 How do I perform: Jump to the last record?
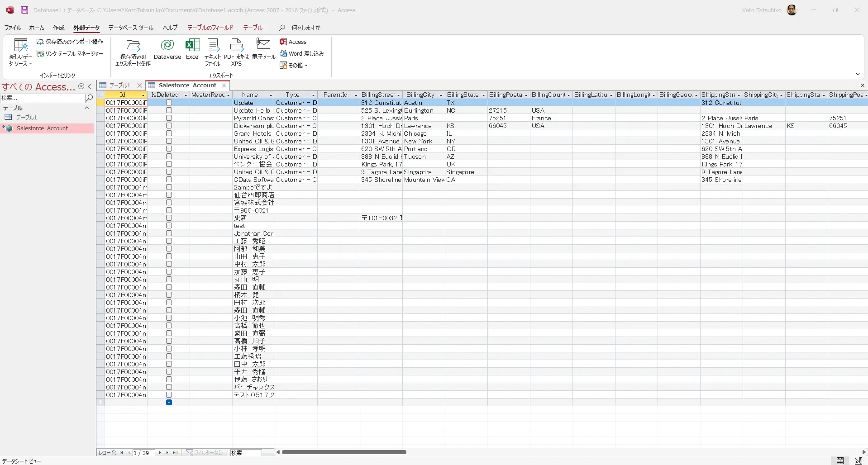(x=168, y=452)
